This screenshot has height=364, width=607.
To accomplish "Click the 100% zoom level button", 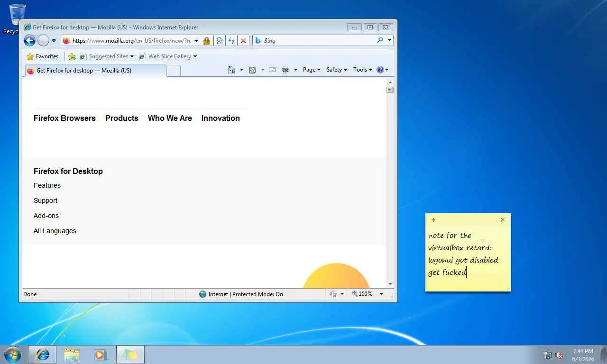I will pos(362,294).
